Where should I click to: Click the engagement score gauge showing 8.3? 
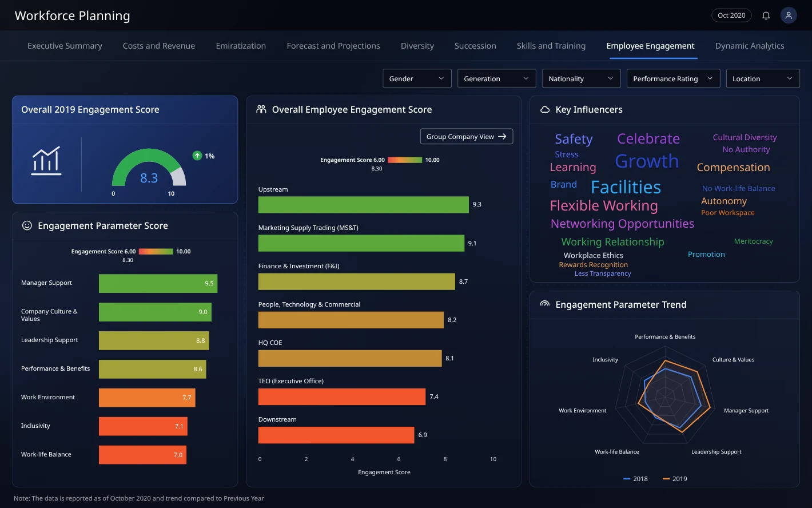coord(149,168)
